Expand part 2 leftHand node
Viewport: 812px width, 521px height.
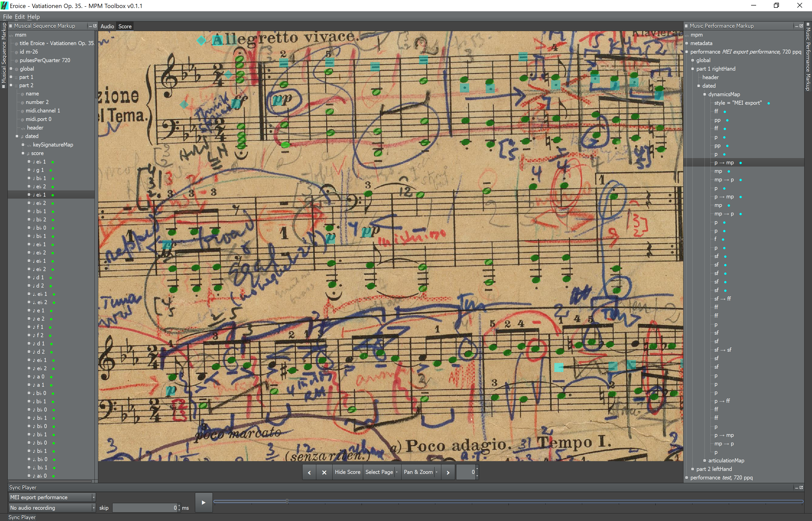point(692,469)
